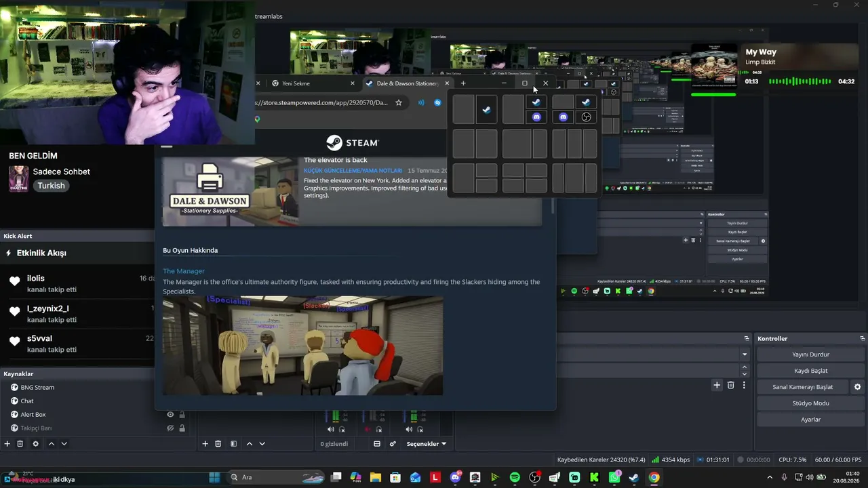The height and width of the screenshot is (488, 868).
Task: Toggle Stüdyo Modu in Kontroller
Action: pos(810,403)
